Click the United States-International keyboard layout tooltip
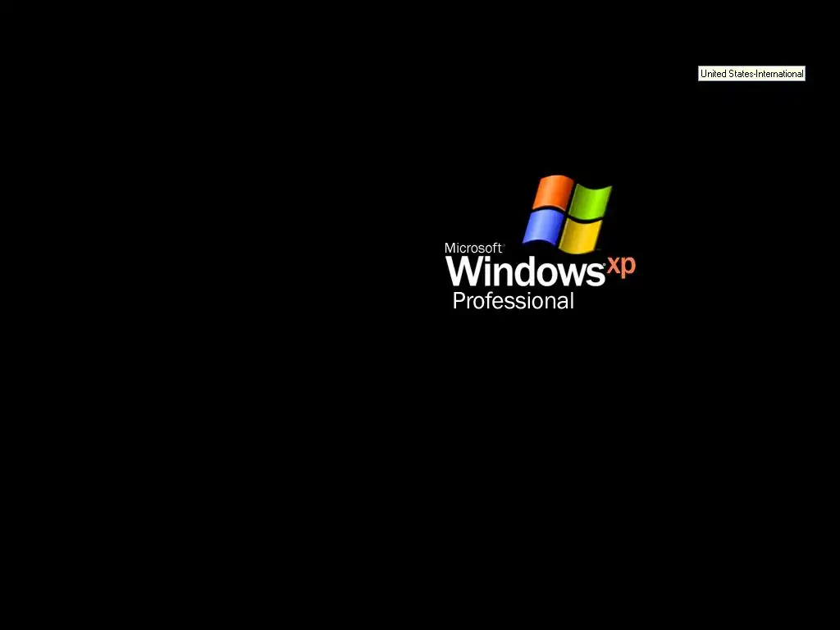The image size is (840, 630). (751, 74)
